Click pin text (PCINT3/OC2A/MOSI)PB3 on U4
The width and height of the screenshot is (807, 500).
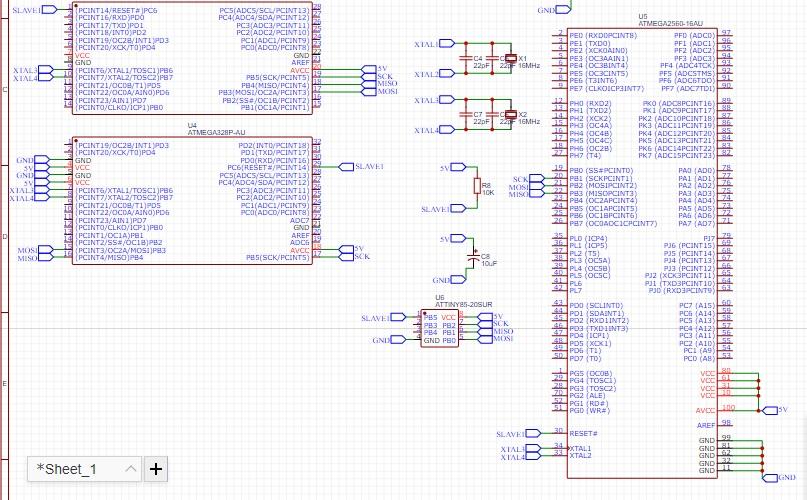[121, 250]
